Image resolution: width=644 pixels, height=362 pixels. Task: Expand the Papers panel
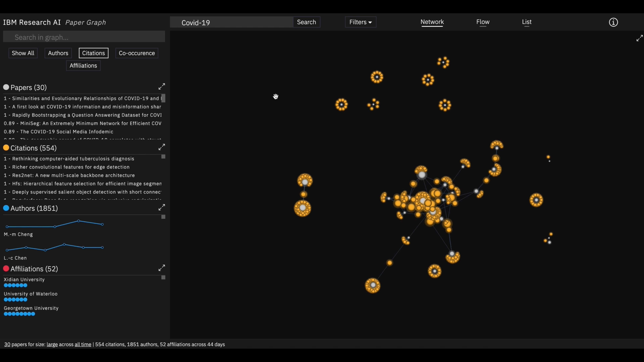162,87
